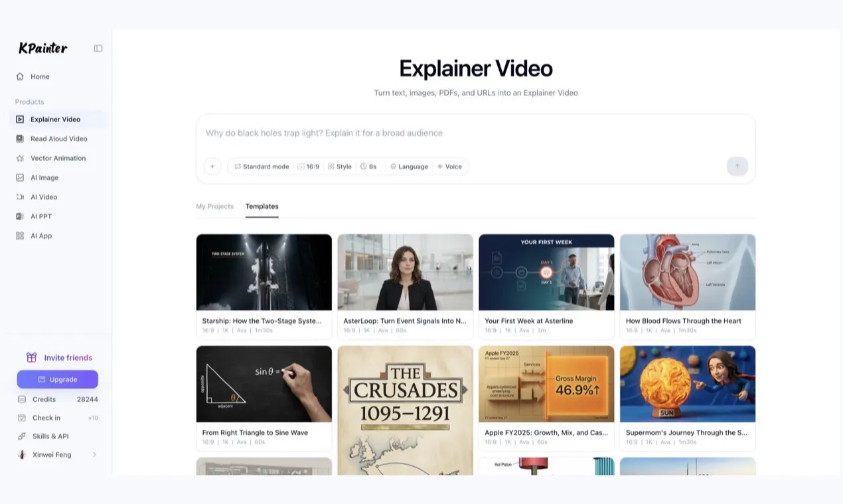Switch to the Templates tab

point(262,206)
